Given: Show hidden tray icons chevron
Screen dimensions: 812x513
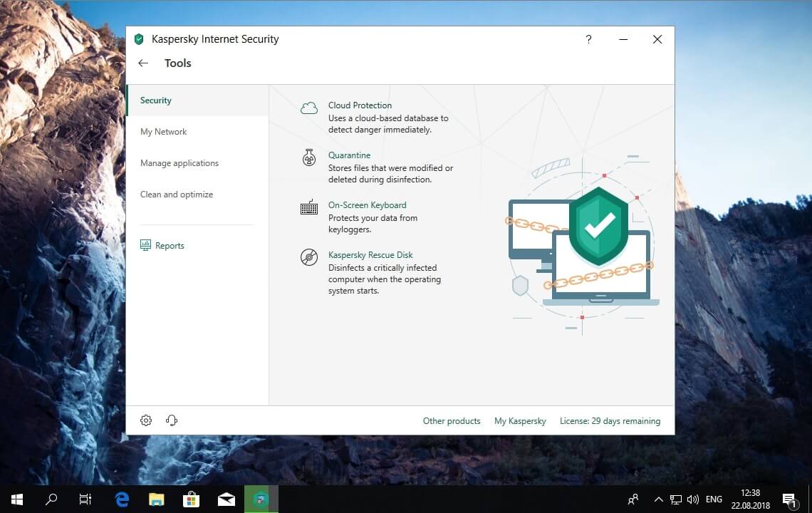Looking at the screenshot, I should click(659, 499).
